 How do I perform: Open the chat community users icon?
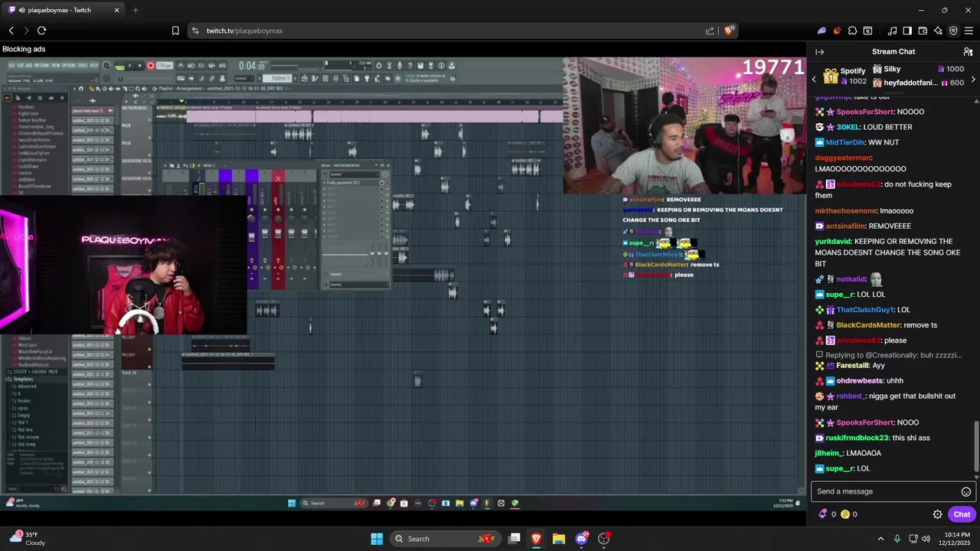tap(968, 52)
